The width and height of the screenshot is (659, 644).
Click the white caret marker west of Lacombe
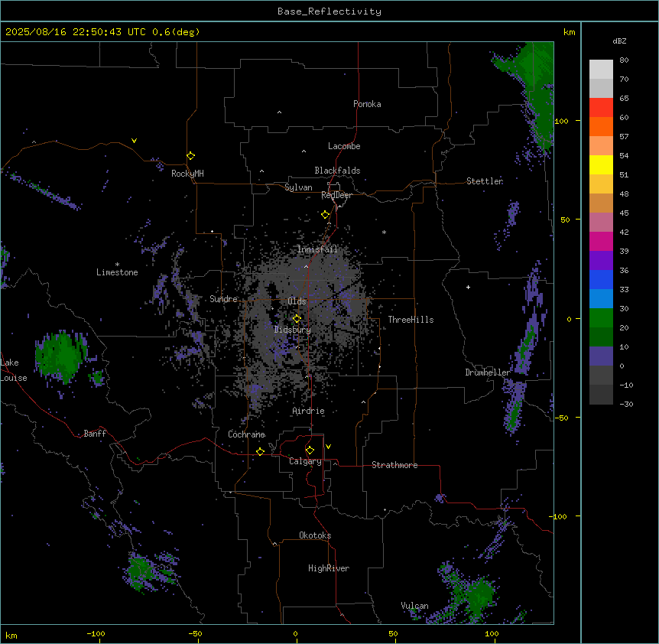pos(304,151)
